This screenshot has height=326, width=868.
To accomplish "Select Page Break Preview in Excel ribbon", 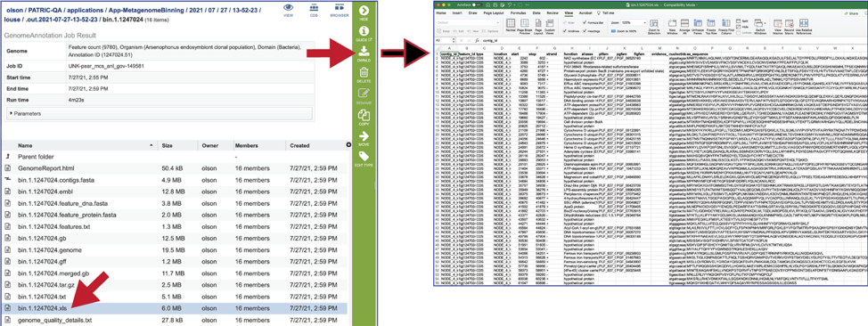I will click(525, 27).
